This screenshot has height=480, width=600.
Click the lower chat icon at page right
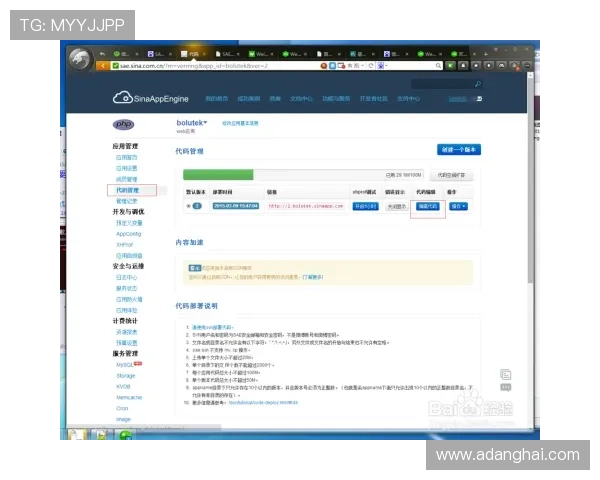tap(505, 387)
